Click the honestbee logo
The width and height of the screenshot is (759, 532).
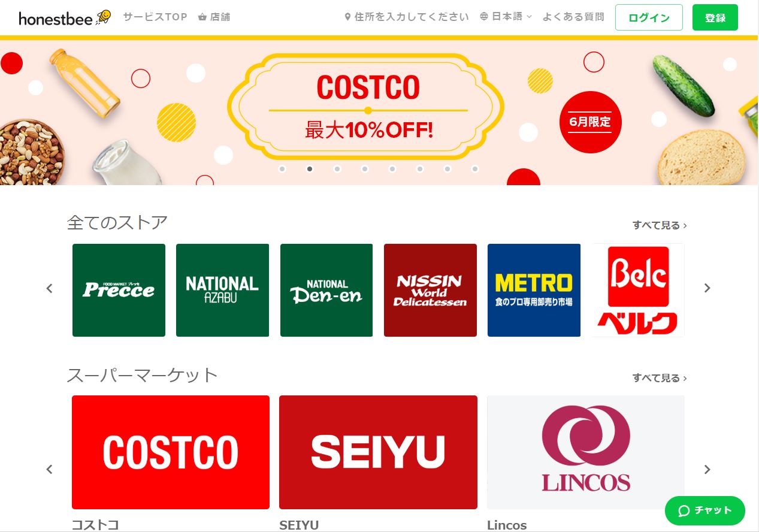coord(65,17)
